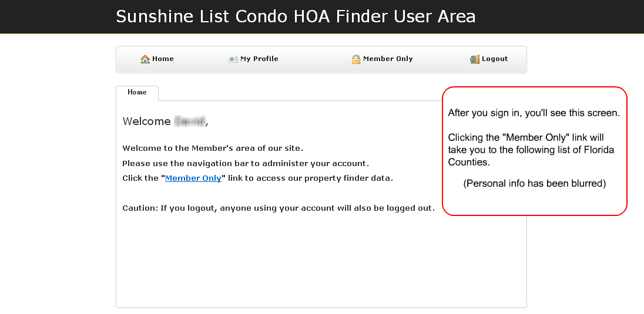
Task: Click the "After you sign in" callout sentence
Action: click(x=534, y=113)
